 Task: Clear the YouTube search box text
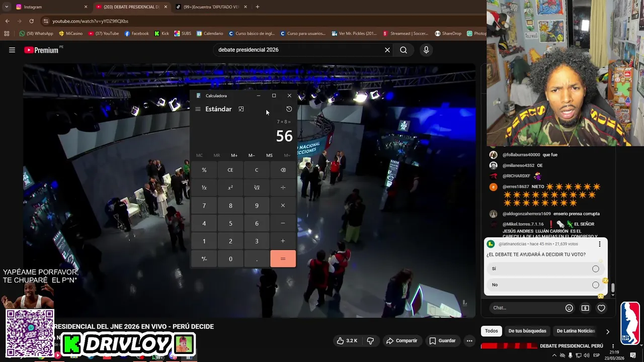click(x=387, y=50)
